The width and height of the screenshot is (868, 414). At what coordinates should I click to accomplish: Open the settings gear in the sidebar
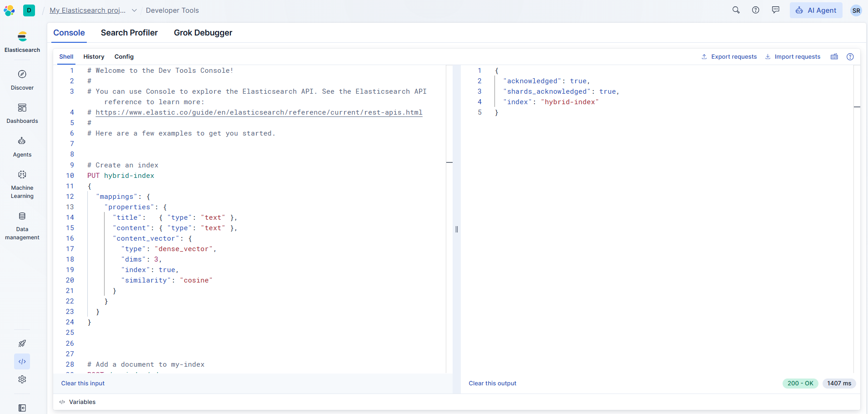[x=22, y=379]
